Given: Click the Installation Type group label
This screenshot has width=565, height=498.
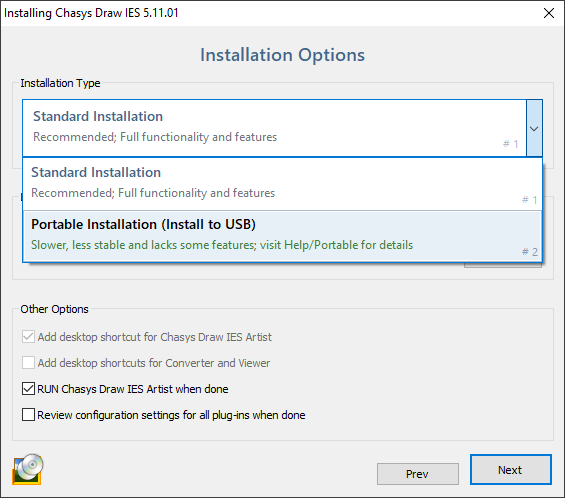Looking at the screenshot, I should [60, 83].
